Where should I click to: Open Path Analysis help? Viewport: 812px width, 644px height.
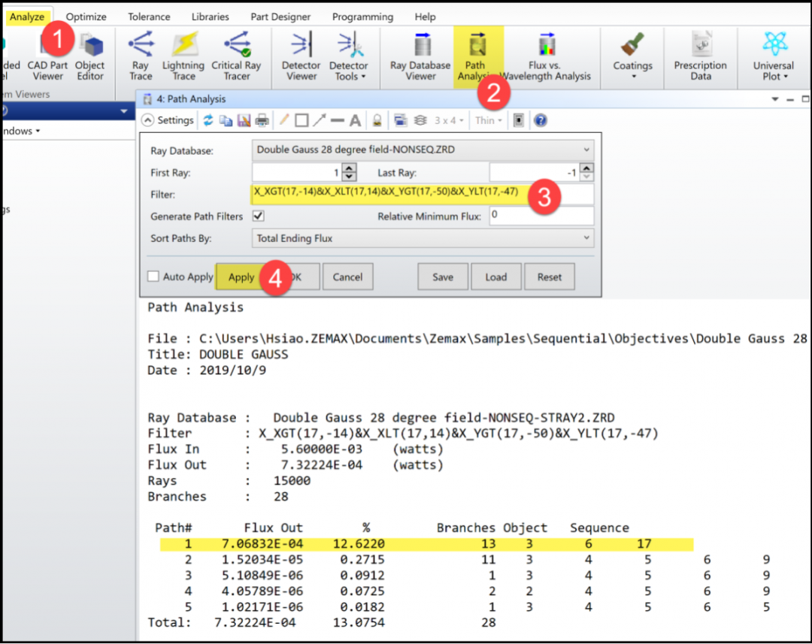[x=540, y=121]
